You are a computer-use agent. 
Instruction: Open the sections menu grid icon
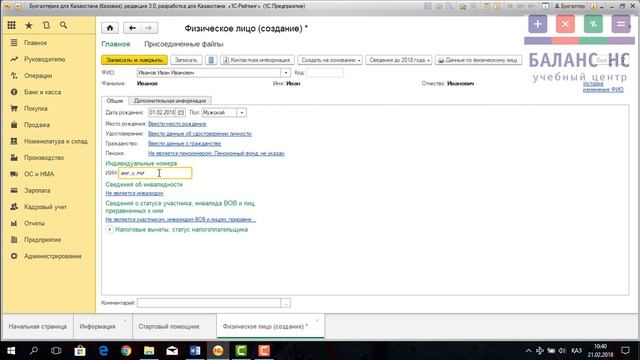coord(11,25)
